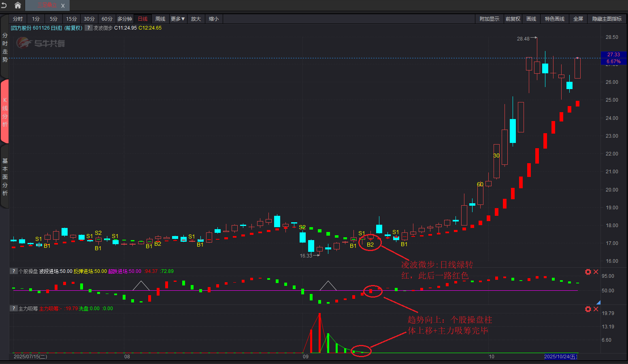Click the 放大 zoom in button
Screen dimensions: 628x364
pos(196,19)
